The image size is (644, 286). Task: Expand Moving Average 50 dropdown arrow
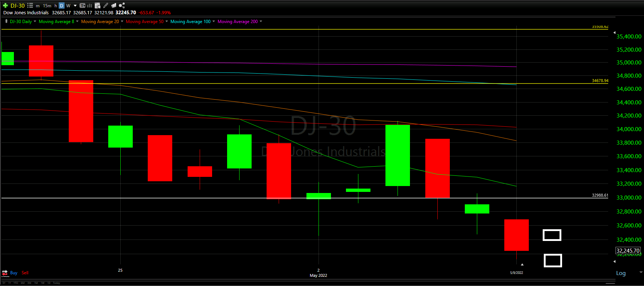tap(167, 22)
